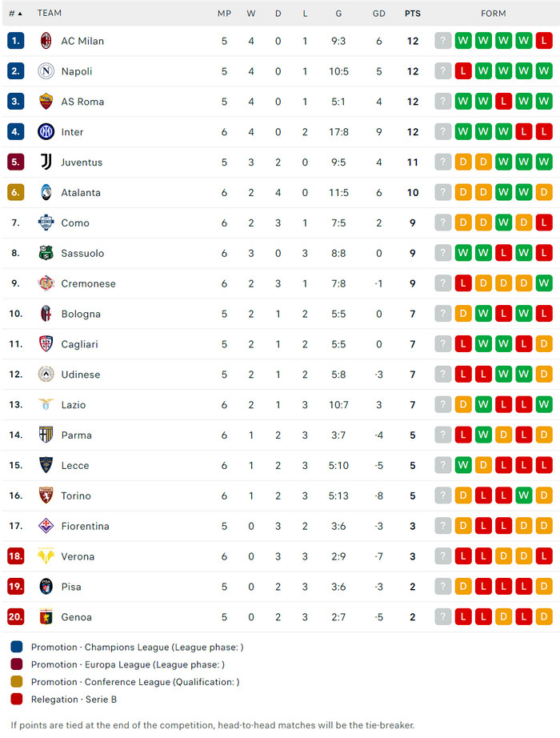Open the Atalanta team link
The image size is (560, 738).
(x=81, y=193)
